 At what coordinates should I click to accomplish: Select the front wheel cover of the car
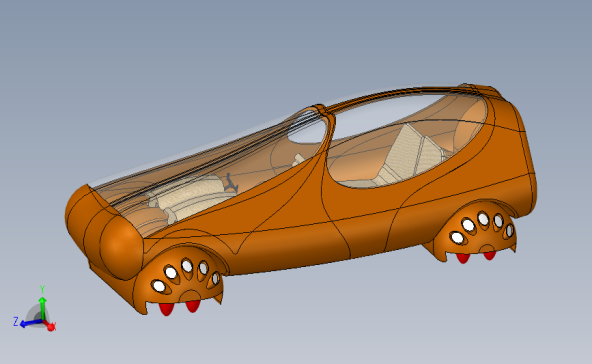181,278
